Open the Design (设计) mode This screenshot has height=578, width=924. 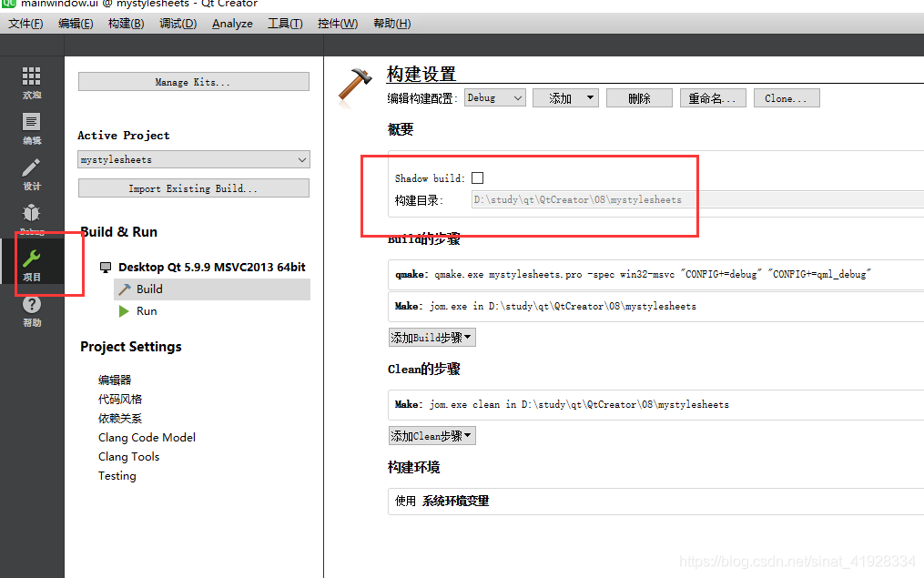pos(31,174)
